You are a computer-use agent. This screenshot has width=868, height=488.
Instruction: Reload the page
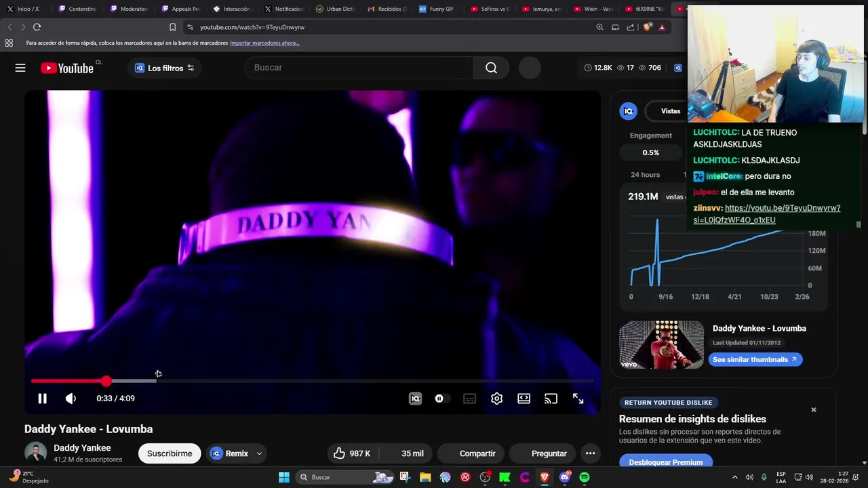tap(37, 27)
